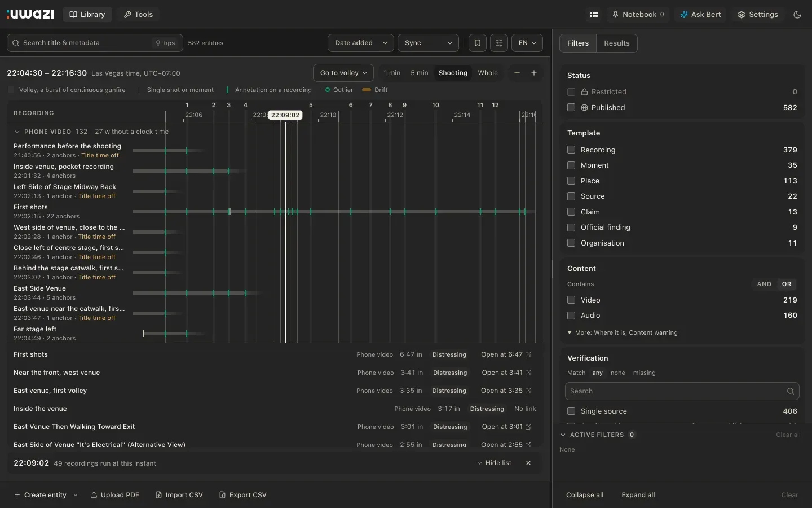Check the Recording template filter
The width and height of the screenshot is (812, 508).
571,150
